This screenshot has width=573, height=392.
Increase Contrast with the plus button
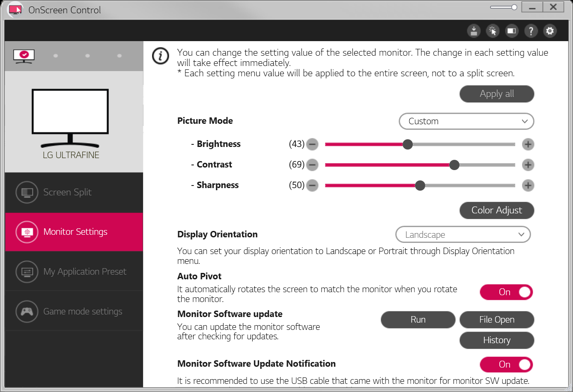528,165
